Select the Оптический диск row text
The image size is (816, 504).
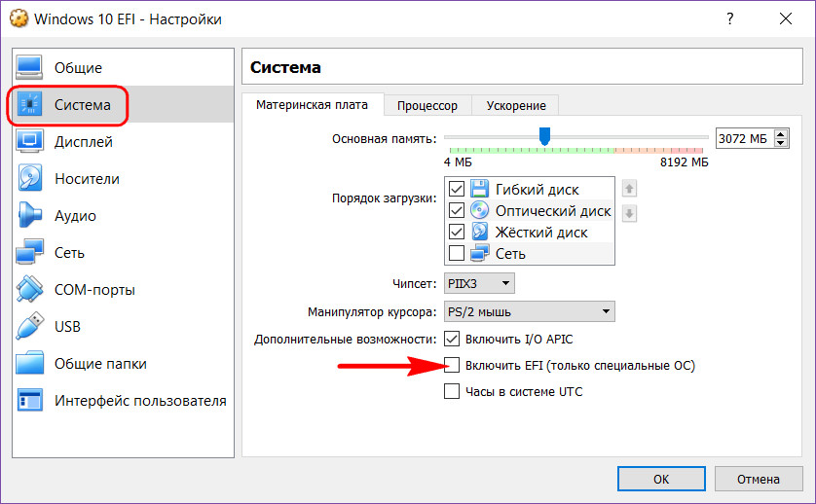point(553,211)
